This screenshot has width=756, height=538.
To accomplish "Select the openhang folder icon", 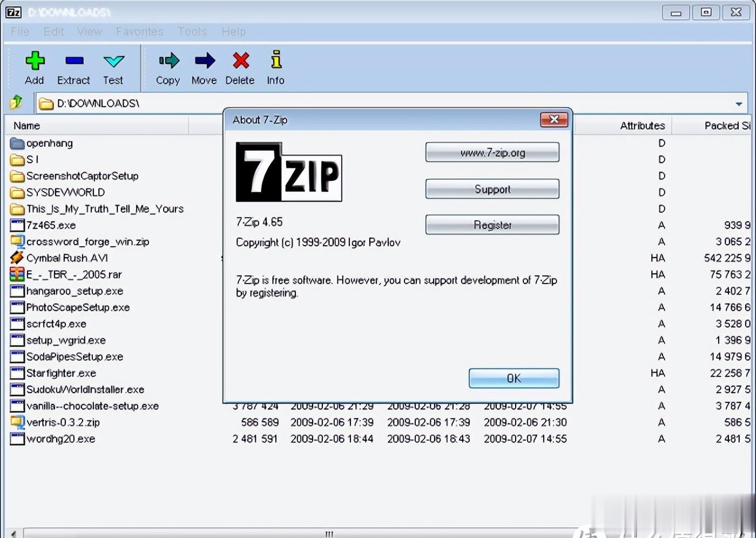I will click(17, 143).
